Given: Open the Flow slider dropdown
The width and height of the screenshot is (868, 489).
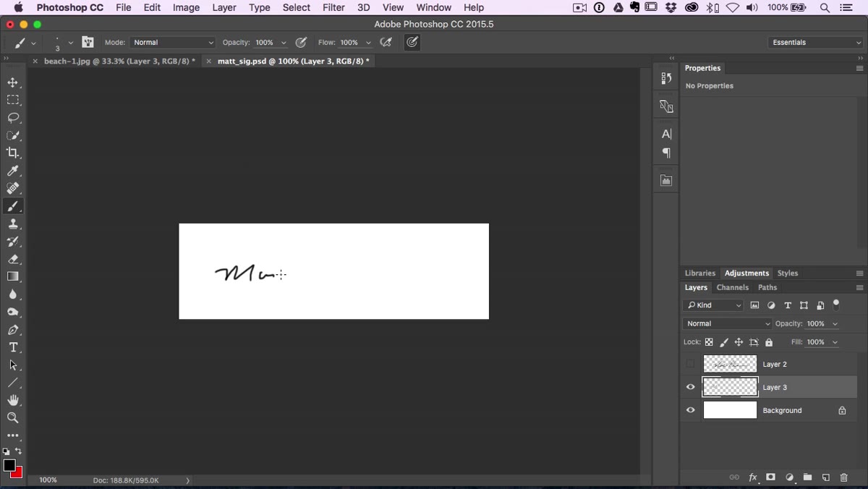Looking at the screenshot, I should pyautogui.click(x=368, y=43).
